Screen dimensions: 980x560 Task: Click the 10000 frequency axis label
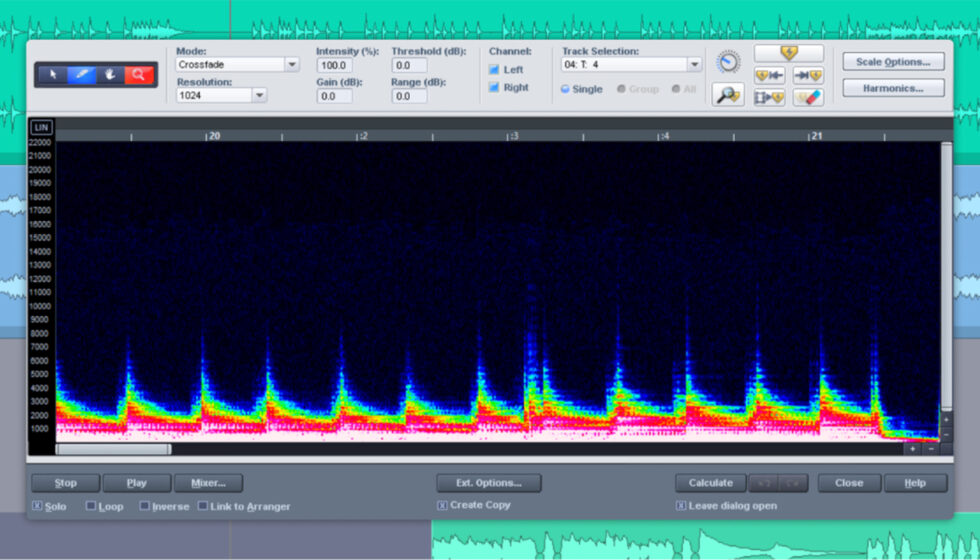tap(39, 306)
